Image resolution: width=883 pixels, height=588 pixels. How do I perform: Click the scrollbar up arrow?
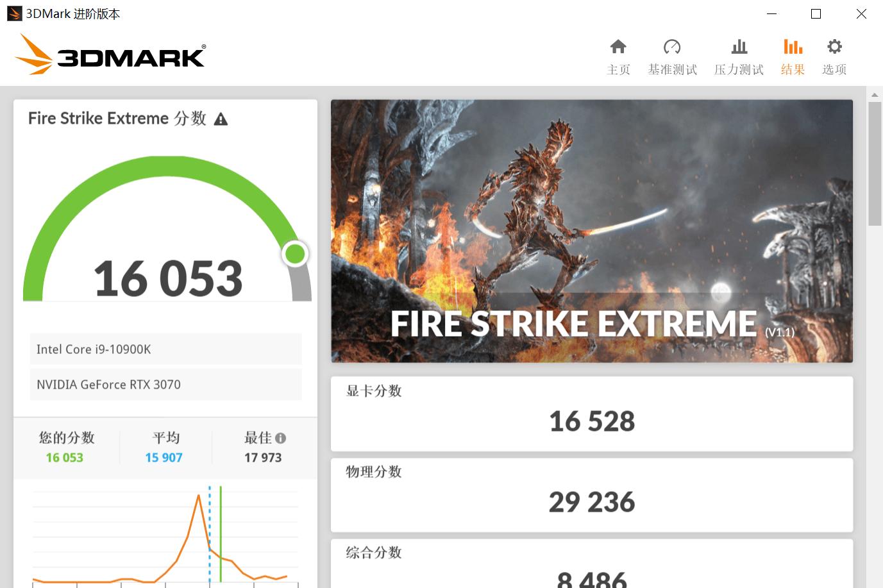[875, 95]
